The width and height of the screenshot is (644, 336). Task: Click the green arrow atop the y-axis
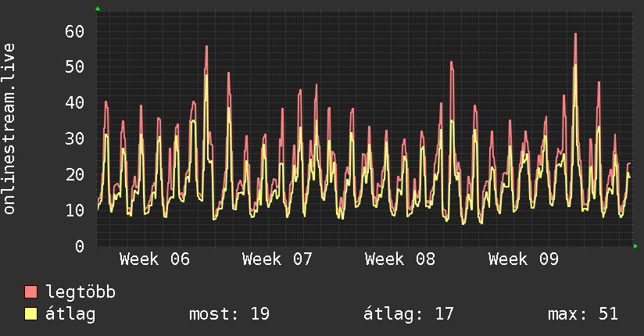click(98, 9)
